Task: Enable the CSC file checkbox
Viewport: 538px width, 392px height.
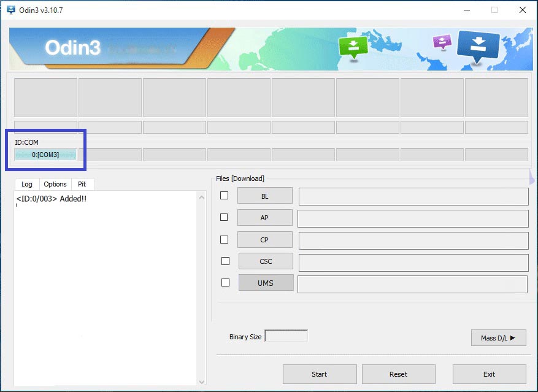Action: click(x=225, y=261)
